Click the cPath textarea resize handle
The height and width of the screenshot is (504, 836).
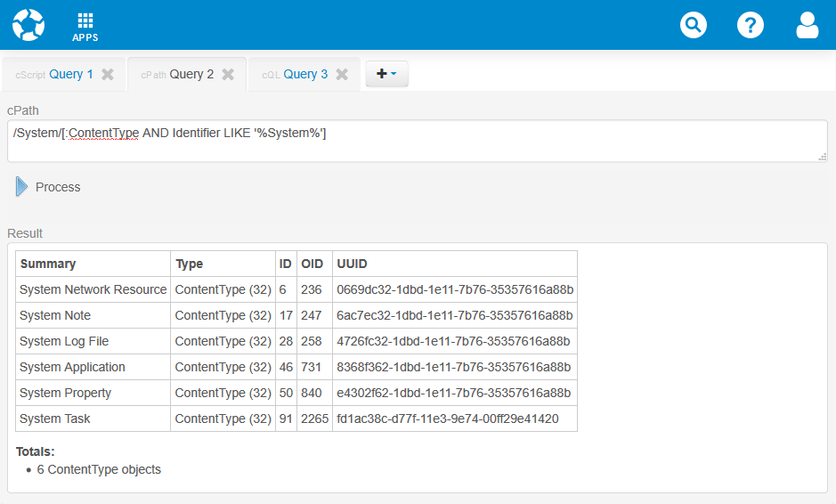[823, 157]
